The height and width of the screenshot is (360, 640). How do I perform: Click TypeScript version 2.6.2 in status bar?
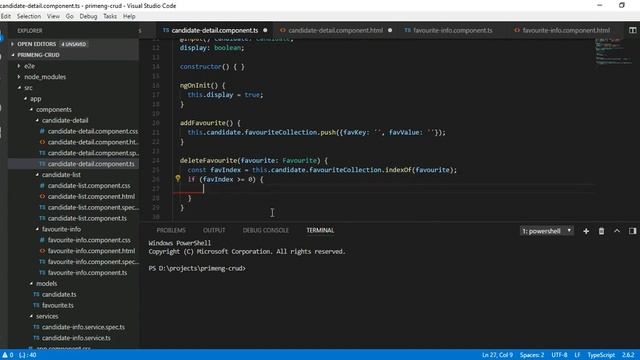[x=628, y=355]
